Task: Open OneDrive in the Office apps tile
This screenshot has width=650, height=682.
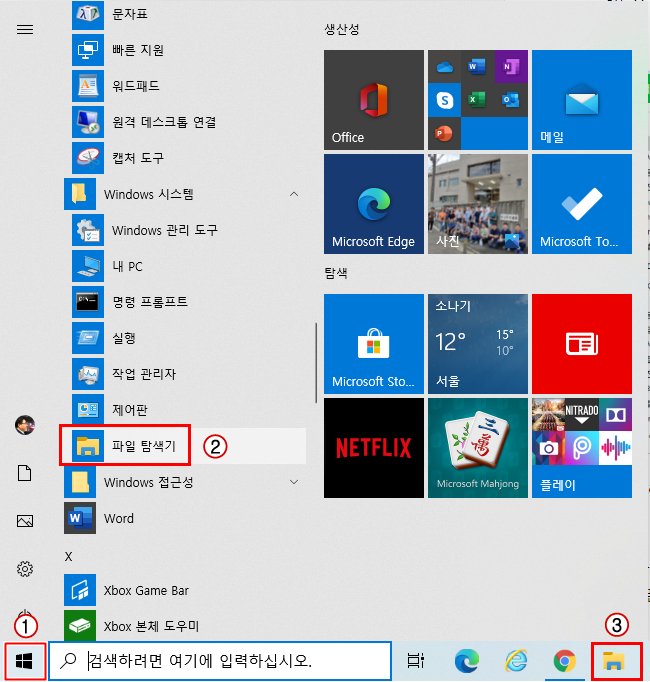Action: [x=444, y=67]
